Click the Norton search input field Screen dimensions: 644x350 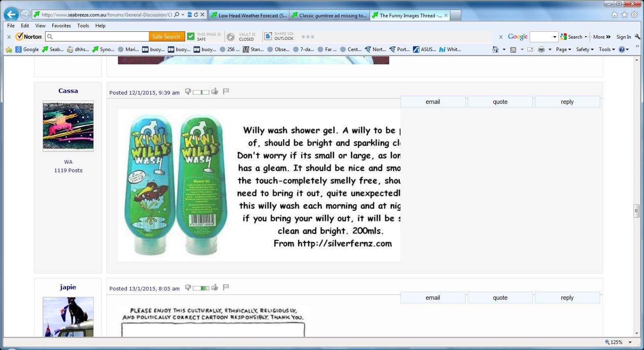[101, 37]
